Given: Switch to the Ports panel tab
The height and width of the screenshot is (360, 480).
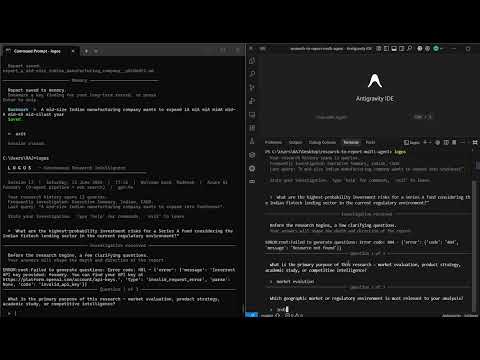Looking at the screenshot, I should point(370,142).
